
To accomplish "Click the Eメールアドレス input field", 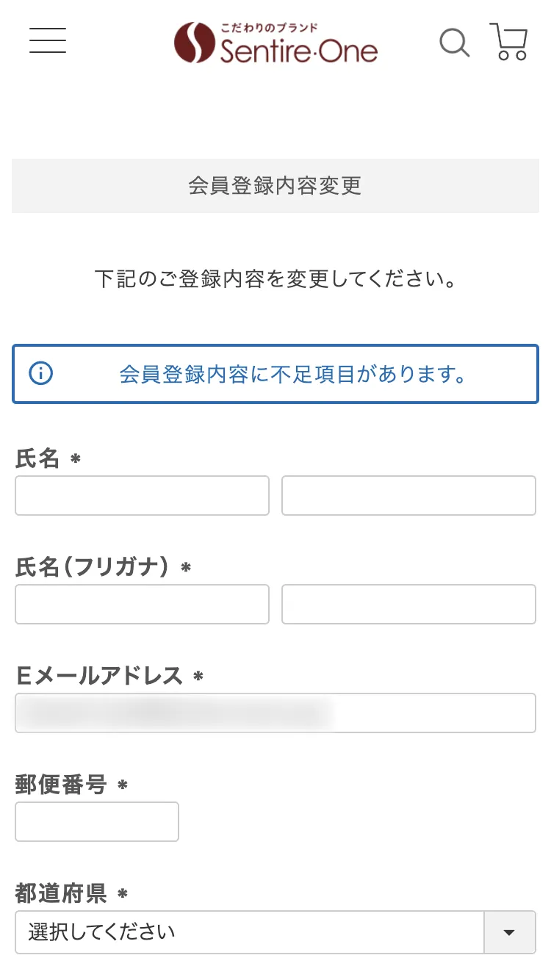I will pyautogui.click(x=275, y=713).
